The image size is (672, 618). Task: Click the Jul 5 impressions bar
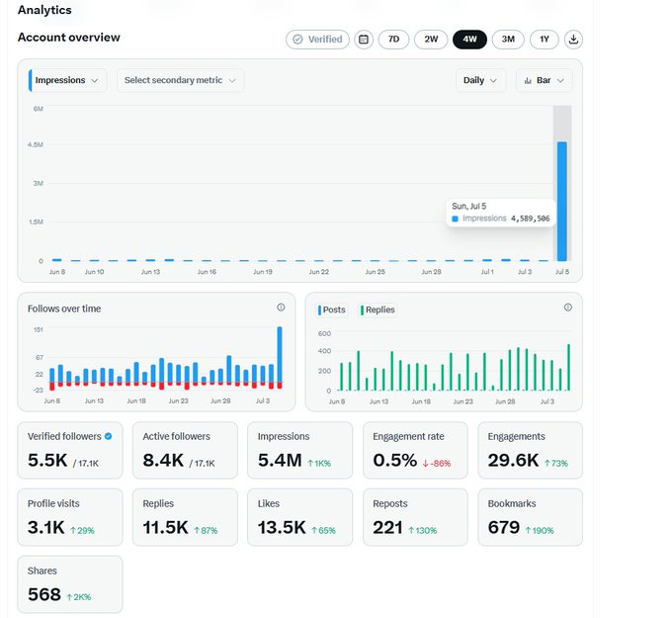coord(562,201)
